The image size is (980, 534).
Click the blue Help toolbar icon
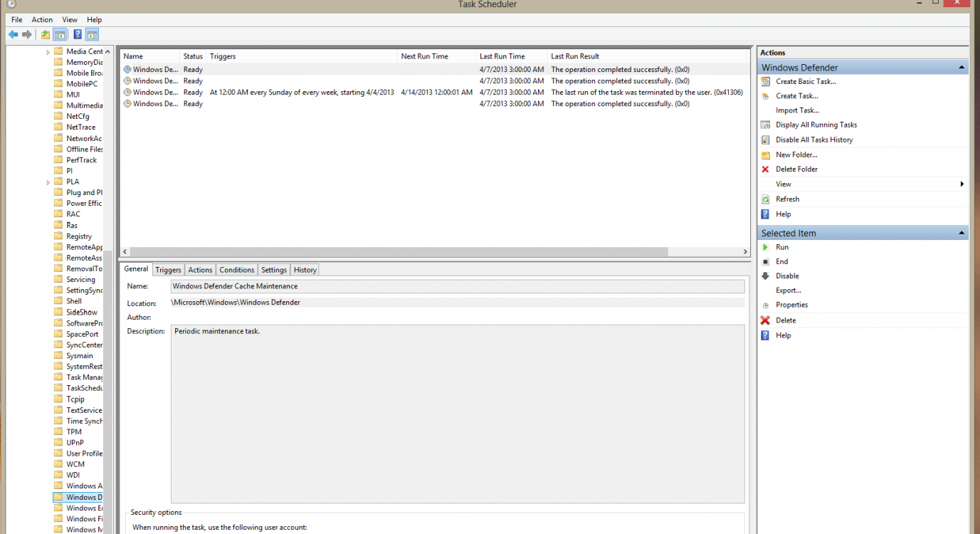[78, 34]
